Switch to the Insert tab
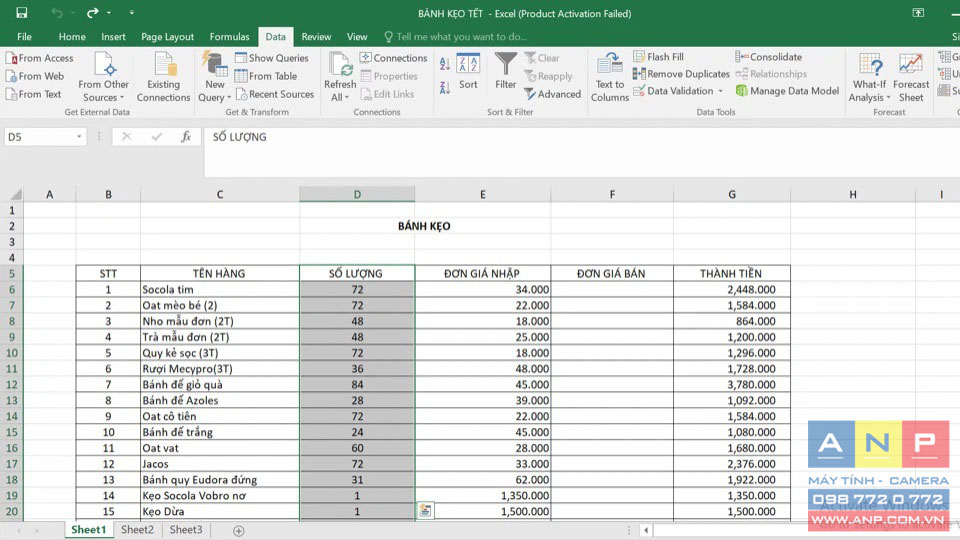 coord(113,37)
